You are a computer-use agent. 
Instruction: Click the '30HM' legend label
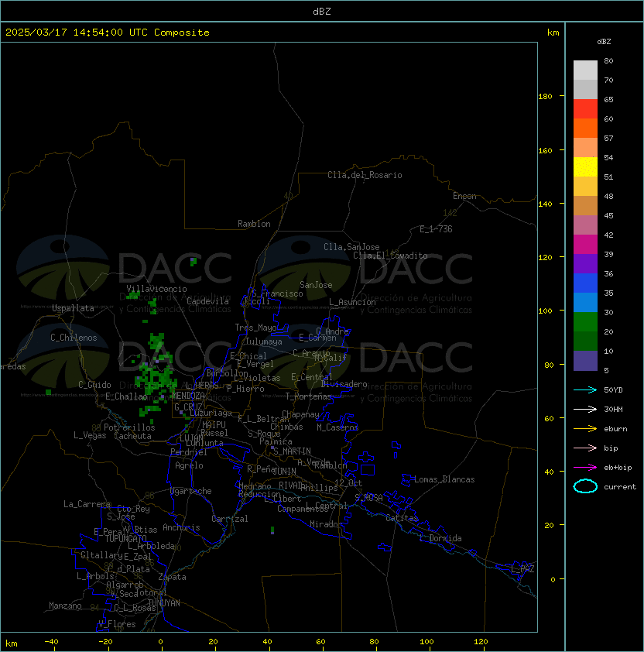point(613,410)
